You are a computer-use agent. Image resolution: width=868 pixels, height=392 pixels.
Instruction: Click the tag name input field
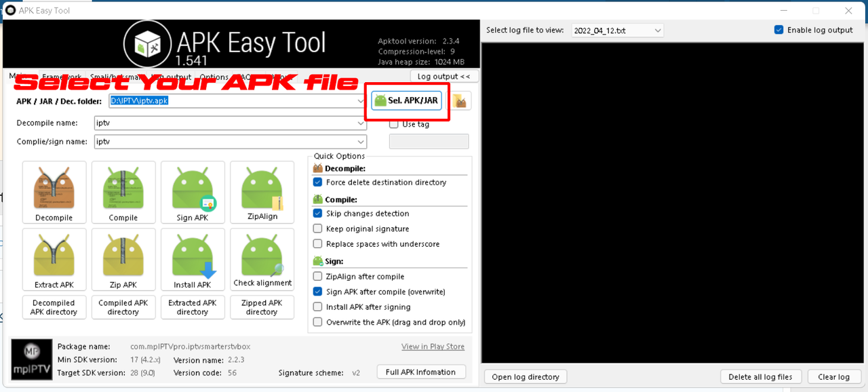click(x=429, y=142)
